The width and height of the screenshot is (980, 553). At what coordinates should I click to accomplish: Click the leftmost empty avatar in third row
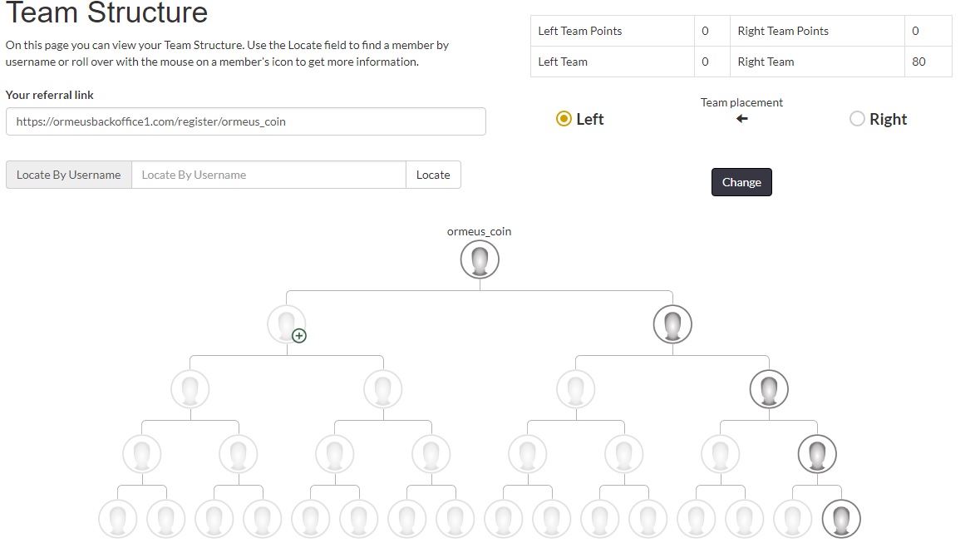(190, 388)
